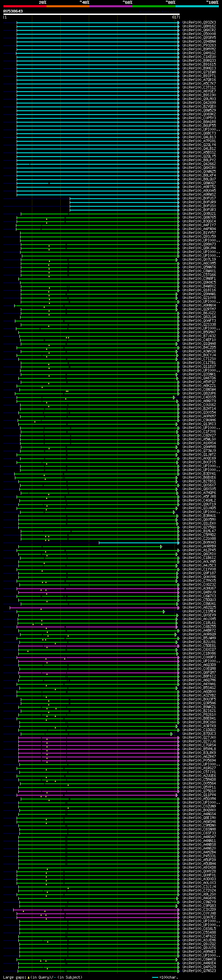This screenshot has height=980, width=222.
Task: Click the UniRef100_C0A9P3 label
Action: (199, 657)
